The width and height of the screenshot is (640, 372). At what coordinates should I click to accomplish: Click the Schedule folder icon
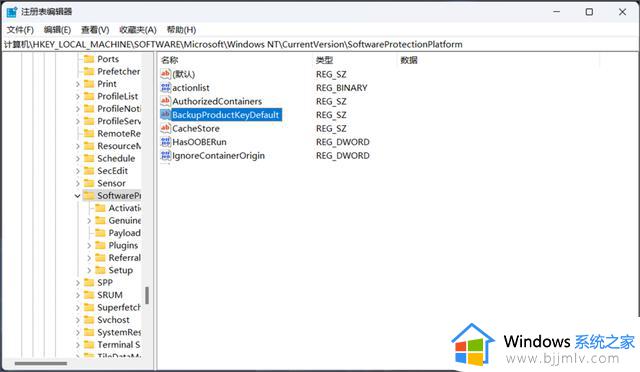coord(89,158)
